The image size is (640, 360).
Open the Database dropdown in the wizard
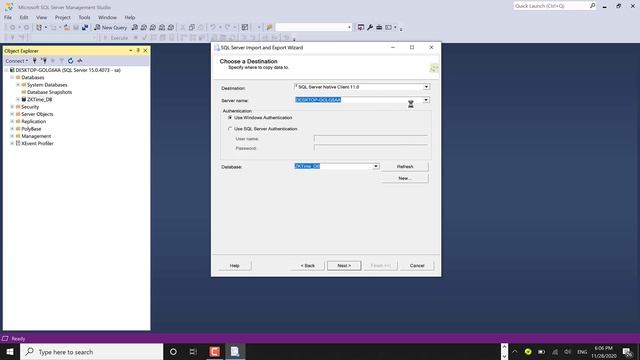[x=376, y=166]
